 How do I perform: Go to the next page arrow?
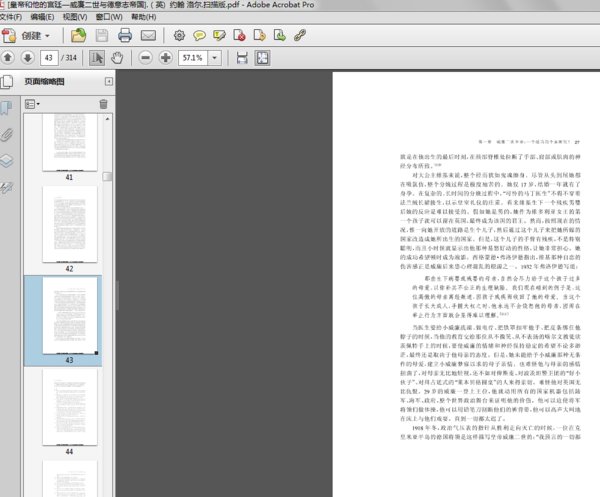pyautogui.click(x=27, y=58)
